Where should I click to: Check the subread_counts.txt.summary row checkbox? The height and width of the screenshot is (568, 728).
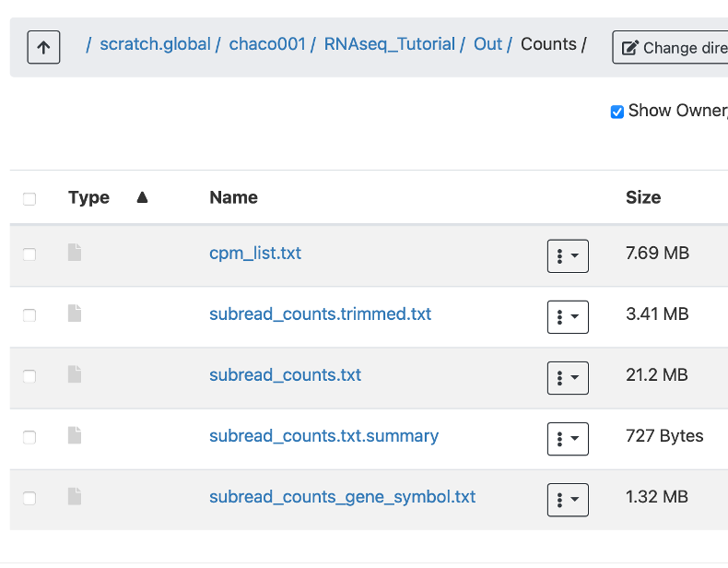click(x=29, y=437)
